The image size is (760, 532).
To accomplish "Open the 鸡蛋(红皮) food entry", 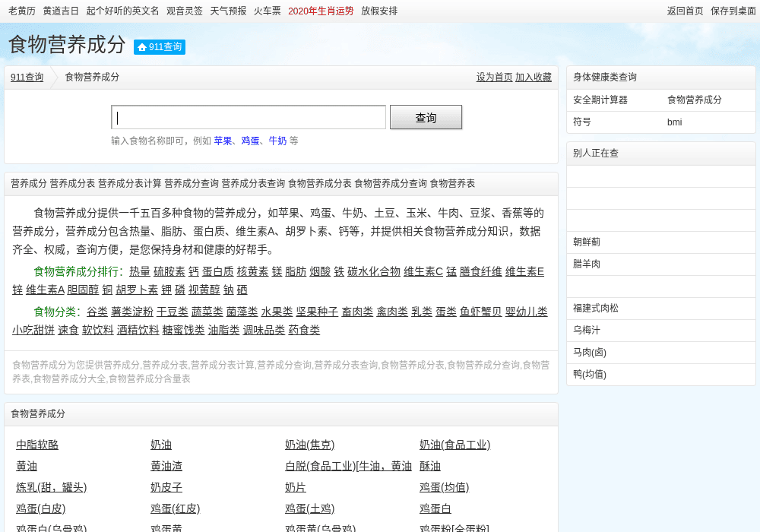I will [x=175, y=508].
